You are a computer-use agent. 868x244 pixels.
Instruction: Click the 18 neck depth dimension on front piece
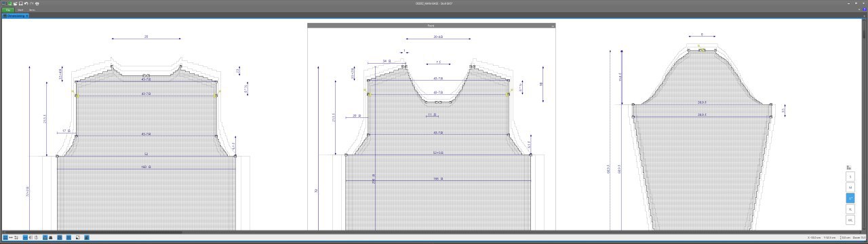pos(540,84)
